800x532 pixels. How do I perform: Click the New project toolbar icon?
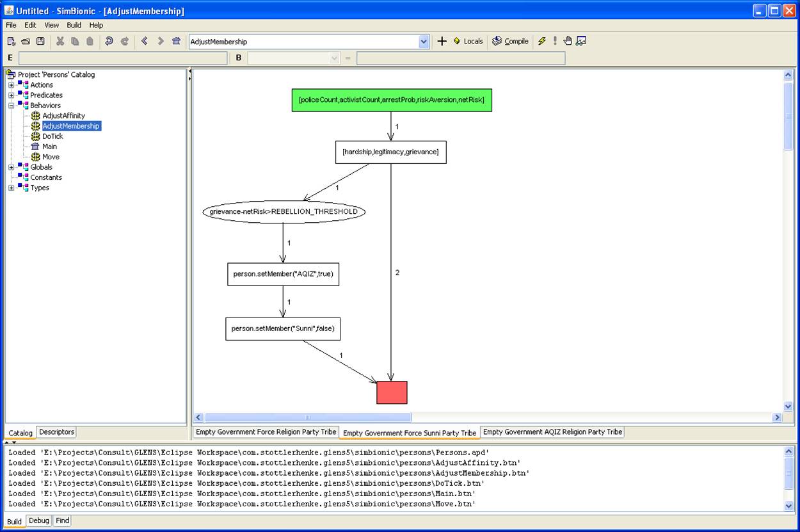coord(12,41)
